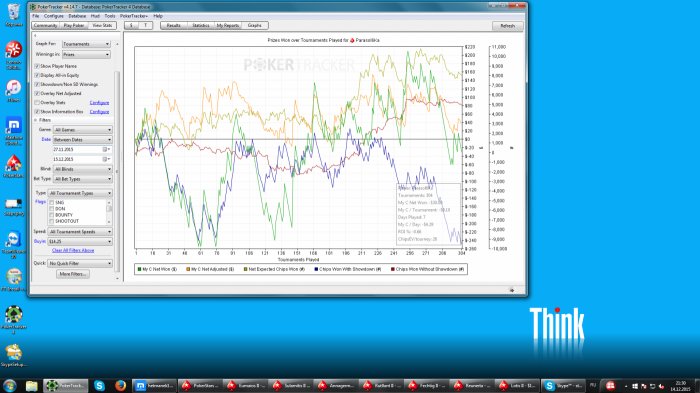Open the iTunes desktop shortcut
700x393 pixels.
click(x=13, y=88)
